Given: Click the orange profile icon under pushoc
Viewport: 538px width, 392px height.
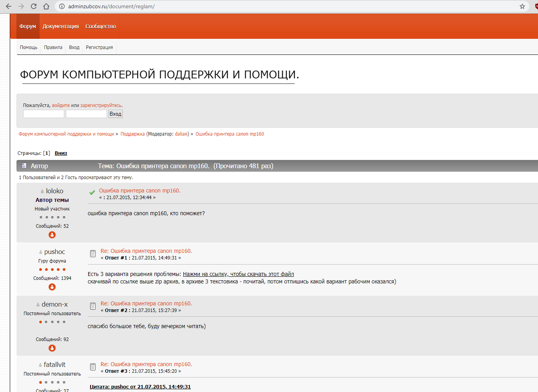Looking at the screenshot, I should click(x=52, y=287).
